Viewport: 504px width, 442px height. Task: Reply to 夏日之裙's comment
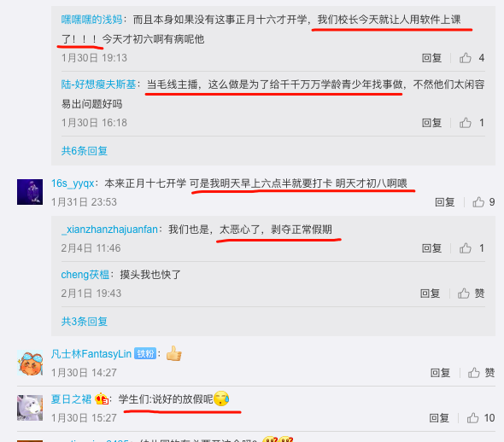439,418
